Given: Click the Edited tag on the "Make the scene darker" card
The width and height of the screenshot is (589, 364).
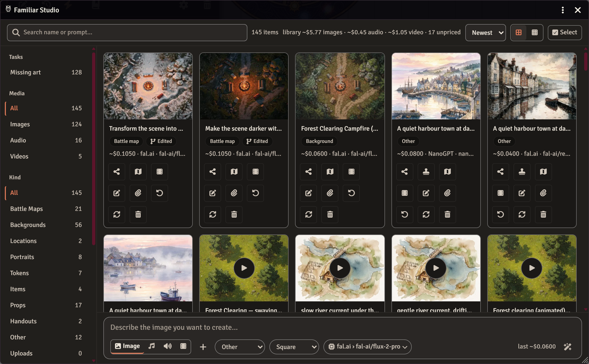Looking at the screenshot, I should click(x=257, y=141).
